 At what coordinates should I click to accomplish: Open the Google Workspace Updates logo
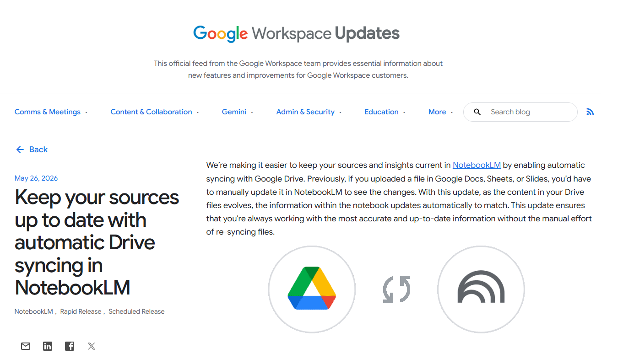coord(297,33)
